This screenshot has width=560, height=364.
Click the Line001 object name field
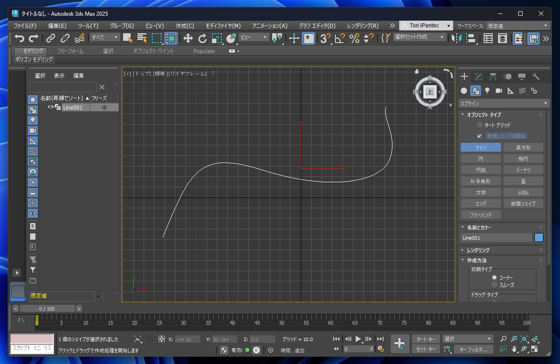(x=496, y=238)
